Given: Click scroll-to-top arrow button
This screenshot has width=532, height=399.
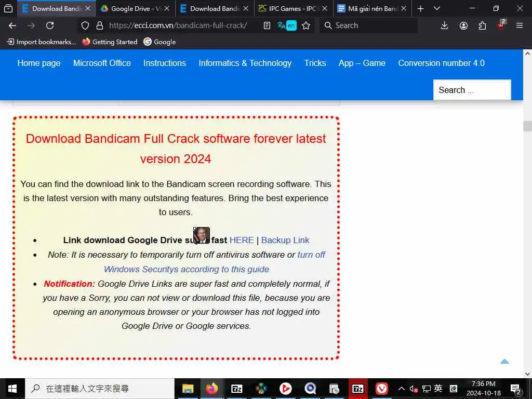Looking at the screenshot, I should 504,362.
